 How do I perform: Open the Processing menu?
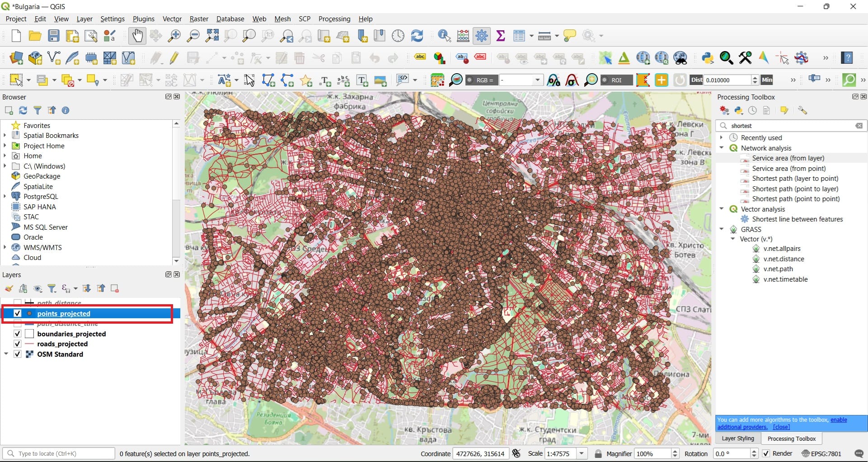point(334,19)
